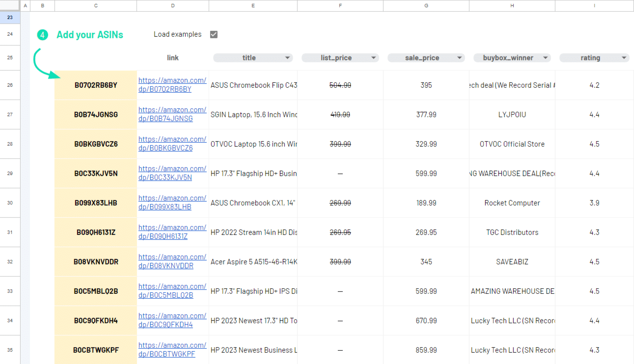Open the sale_price column dropdown
This screenshot has height=364, width=634.
click(x=460, y=58)
